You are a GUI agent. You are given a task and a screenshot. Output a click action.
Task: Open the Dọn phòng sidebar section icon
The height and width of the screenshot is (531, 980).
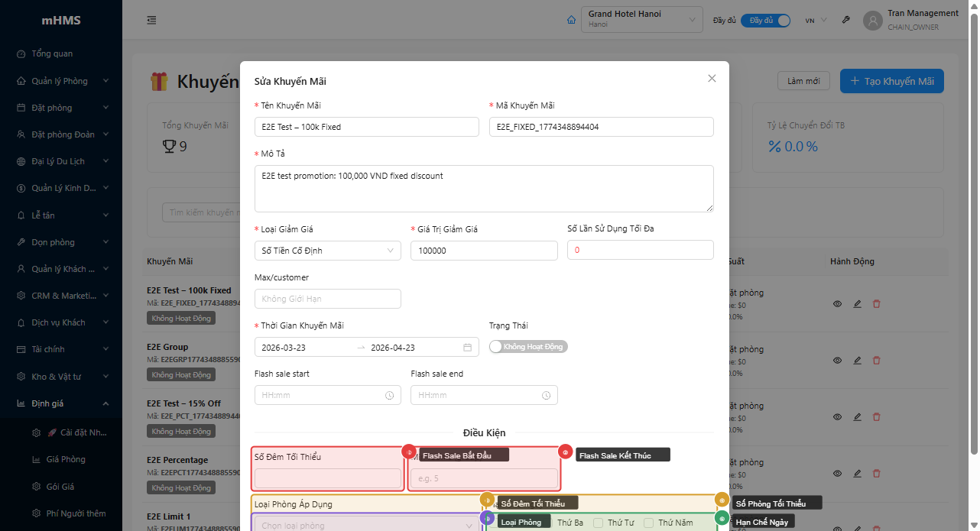19,241
